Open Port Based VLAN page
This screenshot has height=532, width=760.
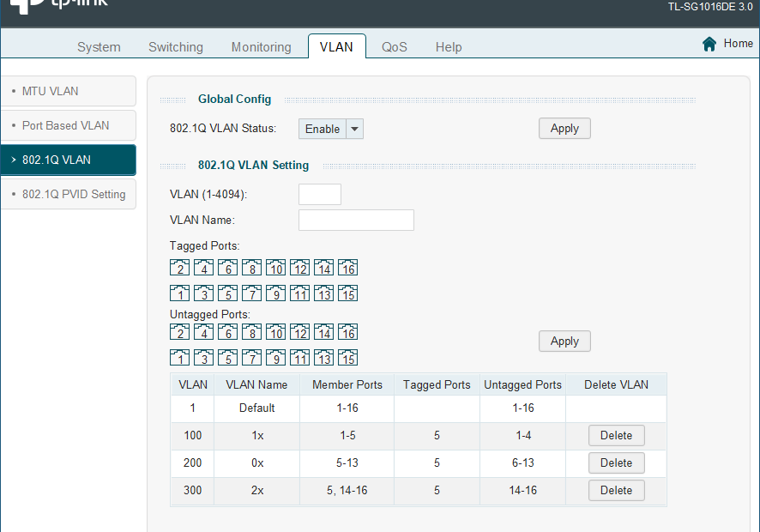point(68,125)
